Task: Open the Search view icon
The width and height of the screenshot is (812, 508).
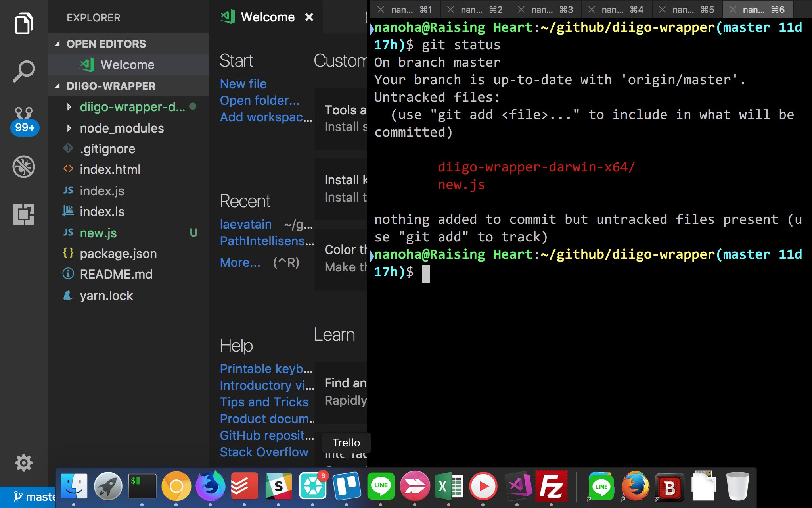Action: pos(24,71)
